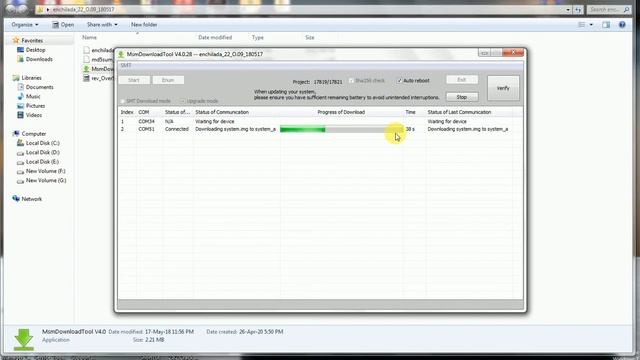Click the Status of Last Communication header
Image resolution: width=640 pixels, height=360 pixels.
tap(459, 112)
